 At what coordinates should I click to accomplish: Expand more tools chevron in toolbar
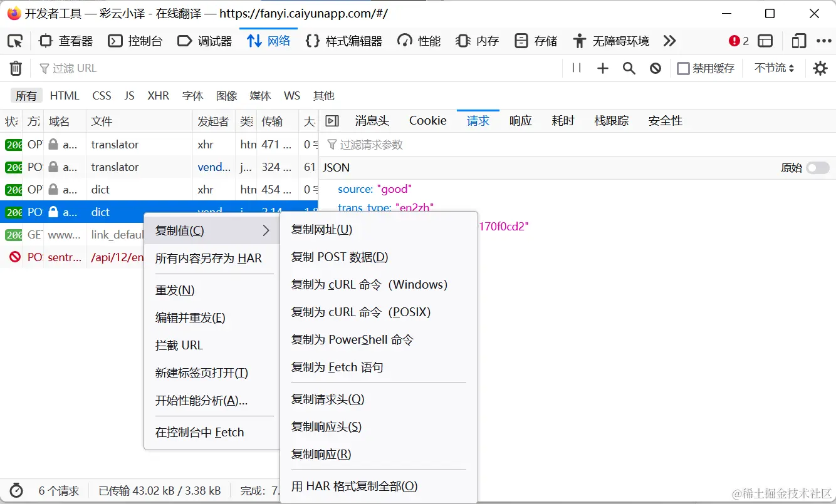click(670, 41)
